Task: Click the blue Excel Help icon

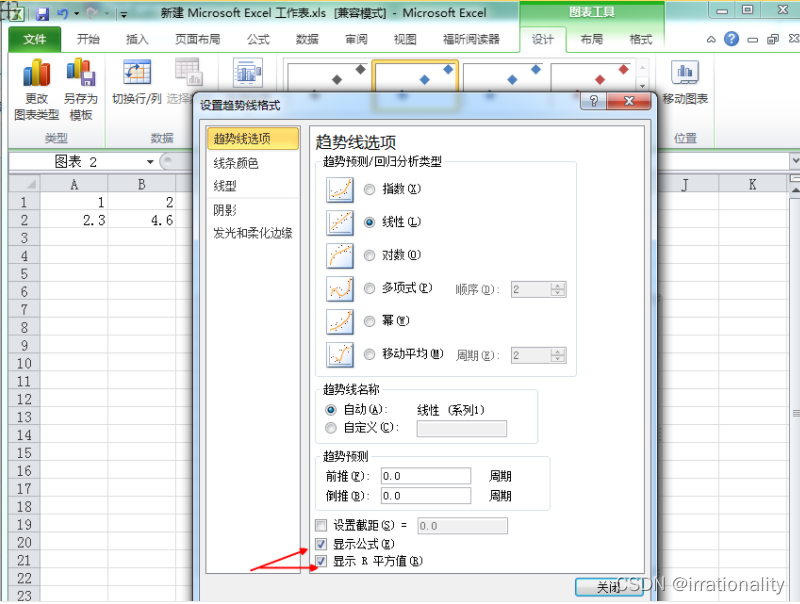Action: (731, 39)
